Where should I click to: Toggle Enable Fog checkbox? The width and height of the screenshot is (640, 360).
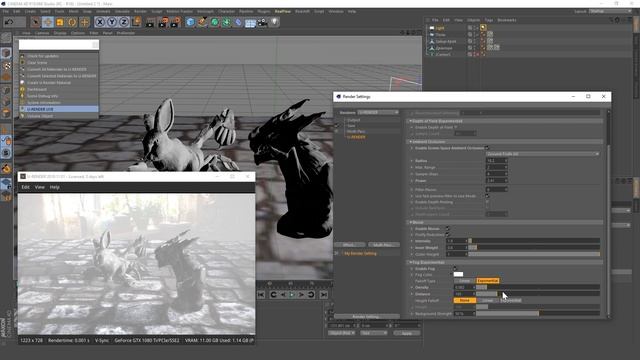point(456,269)
